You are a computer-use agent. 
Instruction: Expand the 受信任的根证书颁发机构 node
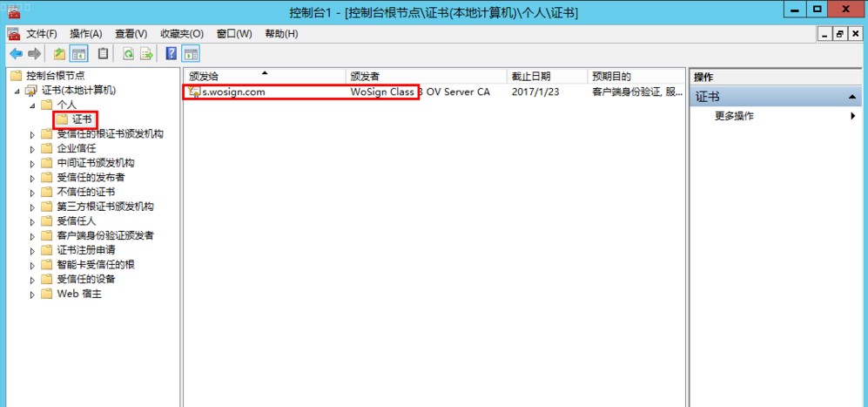[x=32, y=134]
